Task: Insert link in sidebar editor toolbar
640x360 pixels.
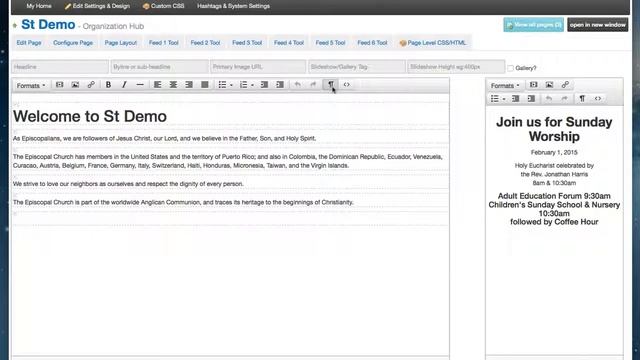Action: coord(565,85)
